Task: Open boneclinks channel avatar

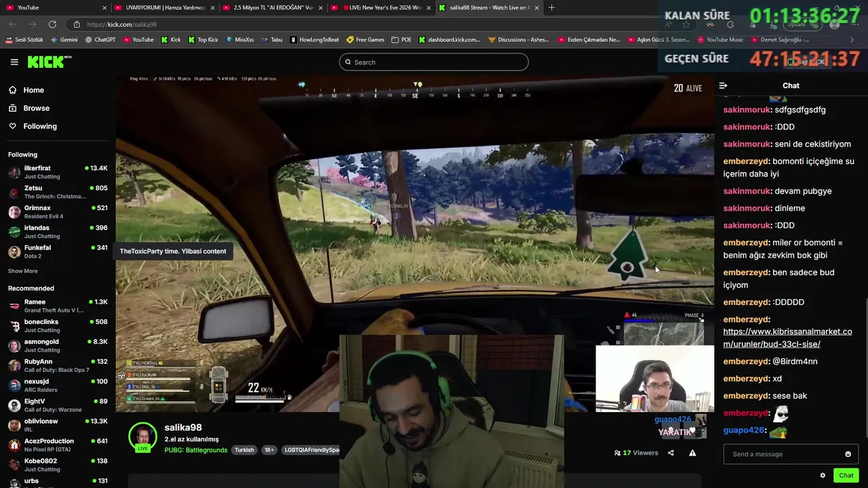Action: tap(14, 326)
